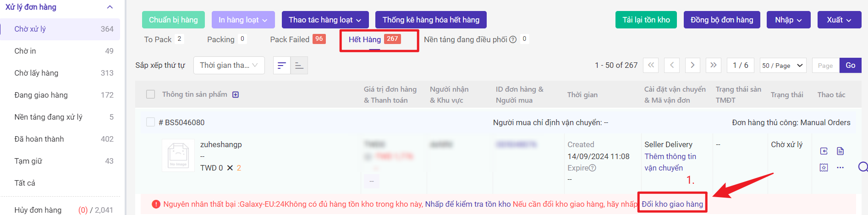Click the help icon next to Expire

[593, 168]
